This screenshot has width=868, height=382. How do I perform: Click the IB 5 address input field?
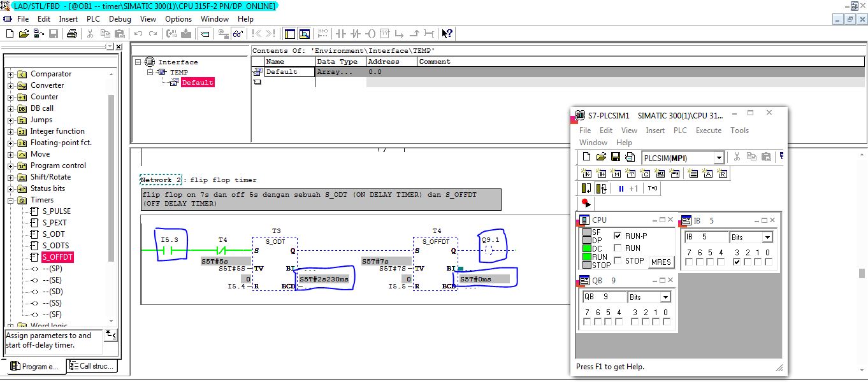(707, 237)
